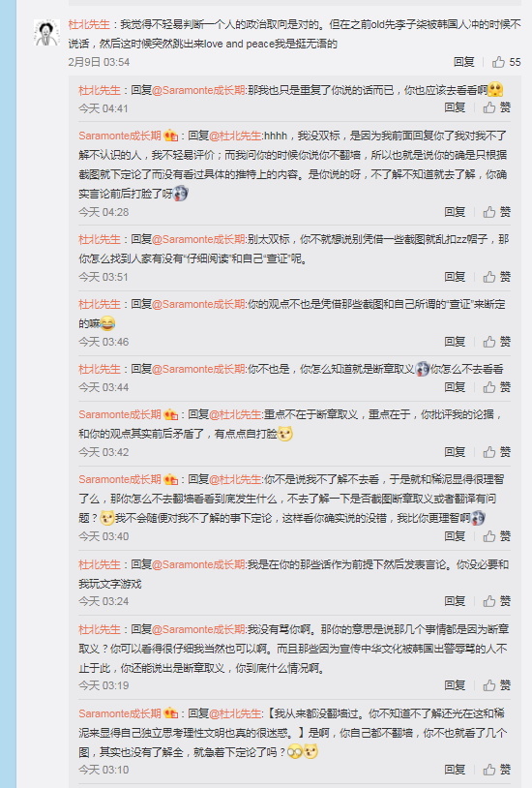The image size is (532, 788).
Task: Give a thumbs-up to the 03:51 reply
Action: click(x=497, y=277)
